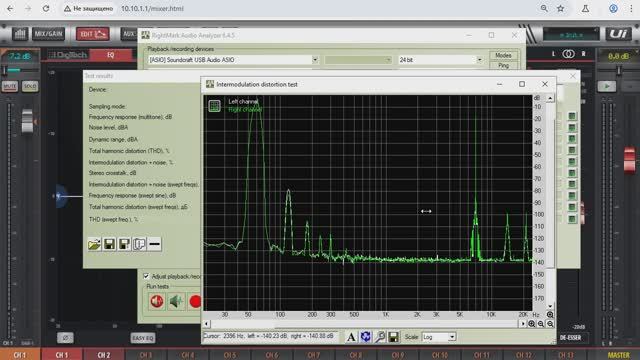Open spectrum for Dynamic range row
This screenshot has width=640, height=360.
click(x=572, y=139)
